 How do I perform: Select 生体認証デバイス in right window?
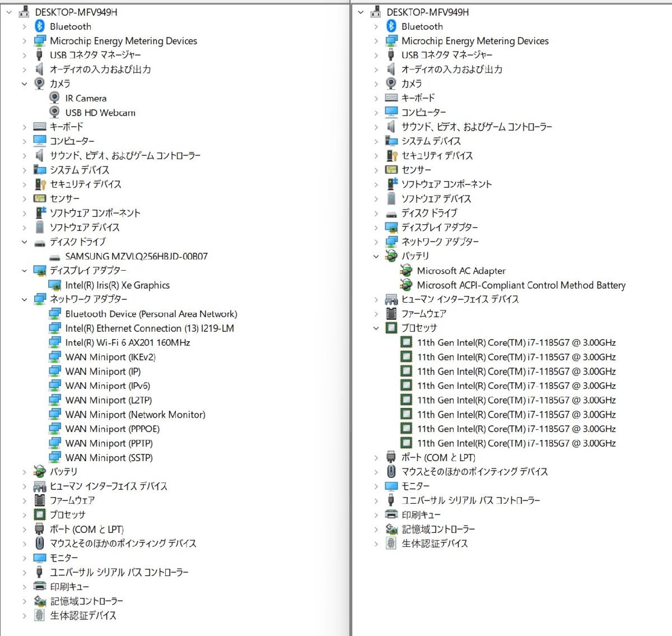(x=435, y=544)
